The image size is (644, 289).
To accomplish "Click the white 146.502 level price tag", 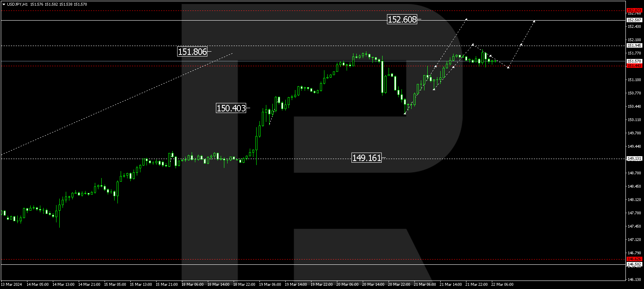I will pos(634,264).
